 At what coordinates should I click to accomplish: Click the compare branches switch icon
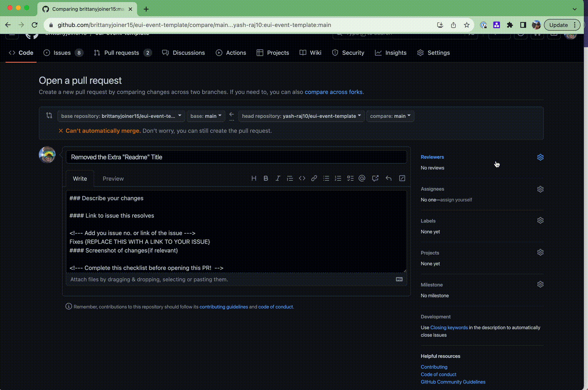pyautogui.click(x=49, y=115)
